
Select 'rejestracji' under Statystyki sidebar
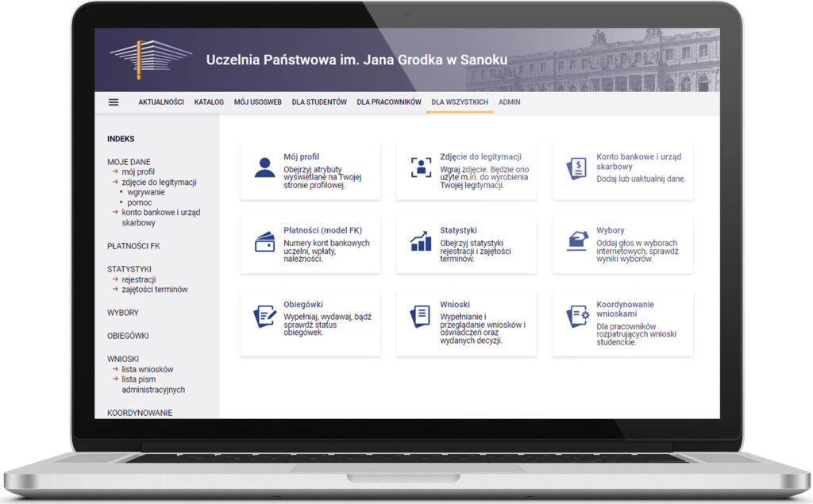pyautogui.click(x=138, y=279)
